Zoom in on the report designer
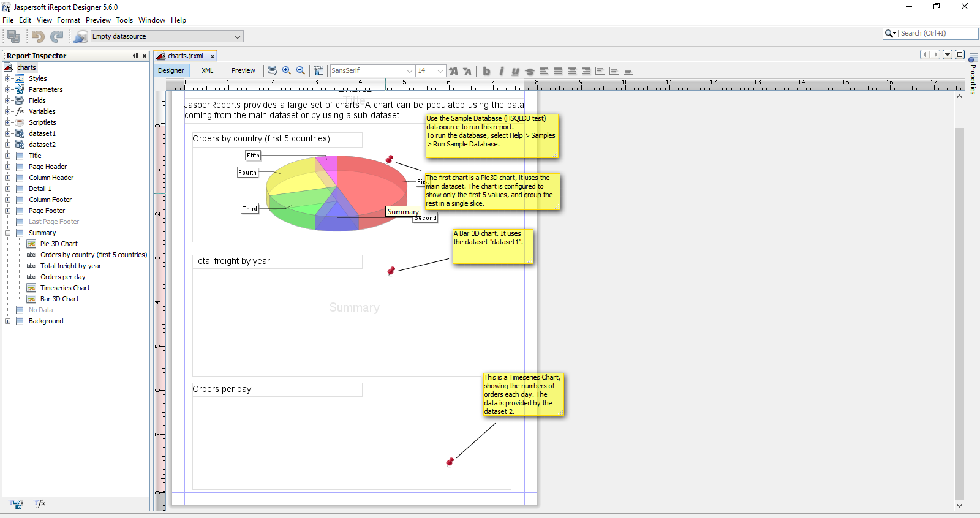This screenshot has width=980, height=518. [287, 70]
